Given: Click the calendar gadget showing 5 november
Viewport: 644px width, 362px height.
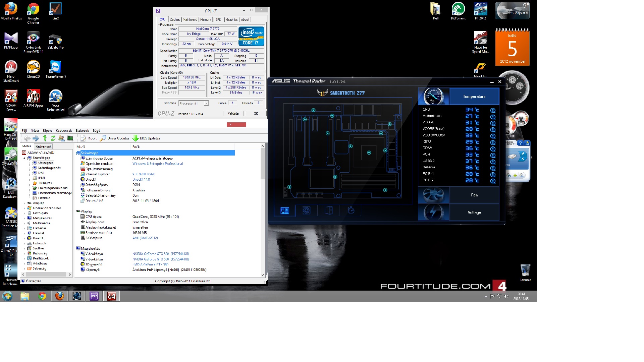Looking at the screenshot, I should tap(512, 47).
